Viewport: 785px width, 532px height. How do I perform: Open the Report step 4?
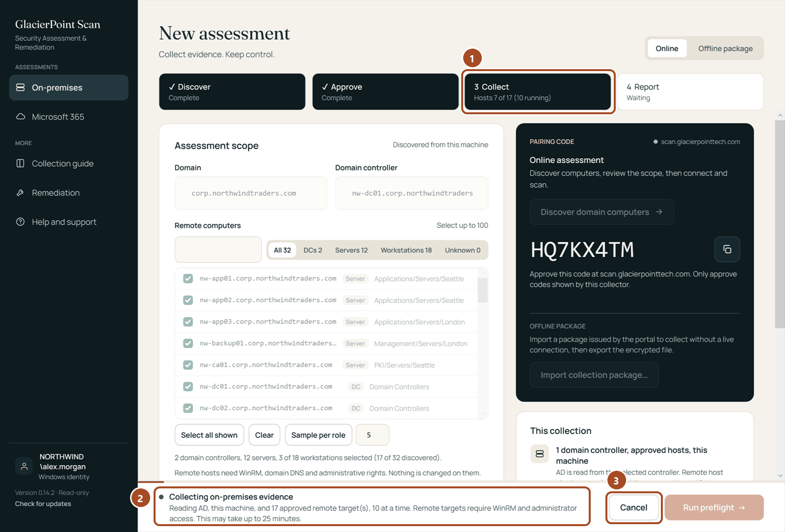(690, 92)
